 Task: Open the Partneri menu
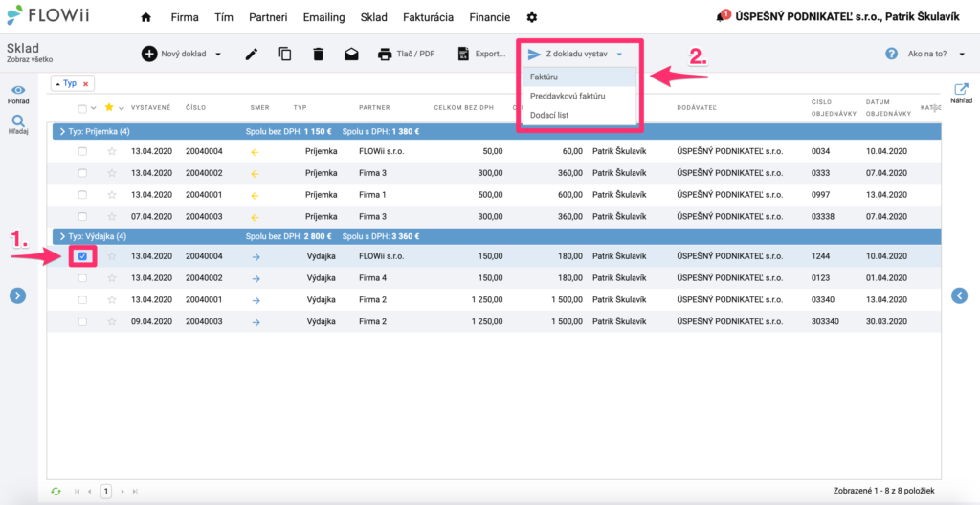click(x=268, y=17)
